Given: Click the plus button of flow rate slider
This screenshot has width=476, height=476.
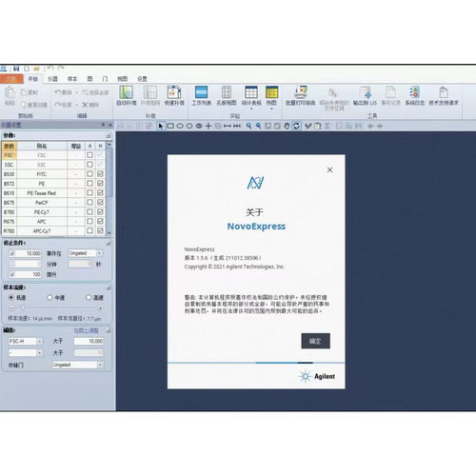Looking at the screenshot, I should tap(101, 307).
